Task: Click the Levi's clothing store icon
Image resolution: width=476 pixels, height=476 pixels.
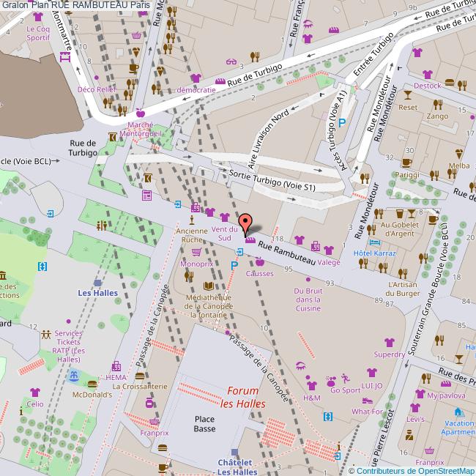Action: (416, 407)
